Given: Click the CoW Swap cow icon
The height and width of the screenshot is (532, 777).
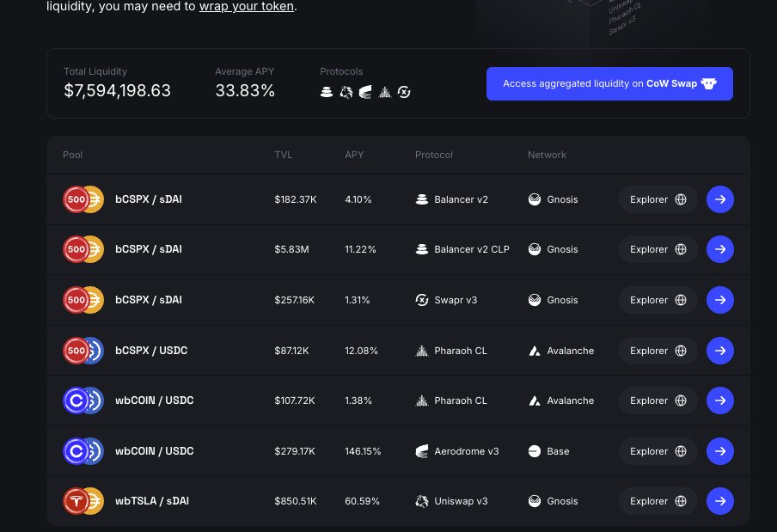Looking at the screenshot, I should tap(708, 83).
